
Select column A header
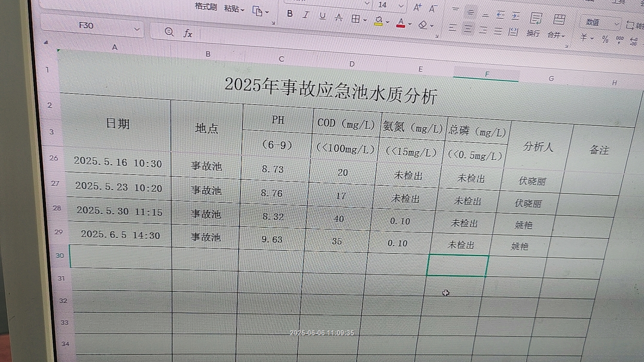coord(115,47)
